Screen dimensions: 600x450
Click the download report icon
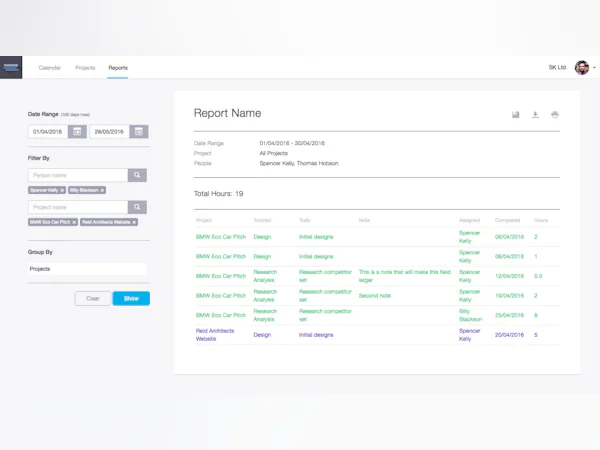[535, 114]
